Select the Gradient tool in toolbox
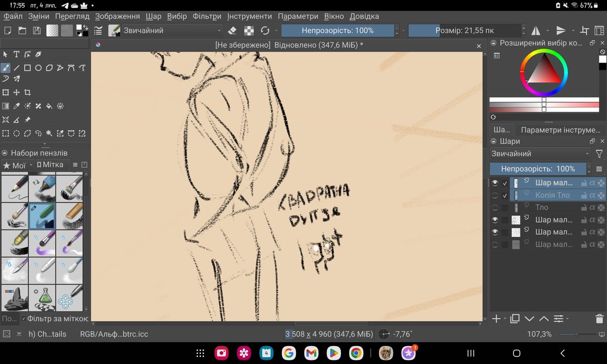Viewport: 607px width, 364px height. [6, 106]
